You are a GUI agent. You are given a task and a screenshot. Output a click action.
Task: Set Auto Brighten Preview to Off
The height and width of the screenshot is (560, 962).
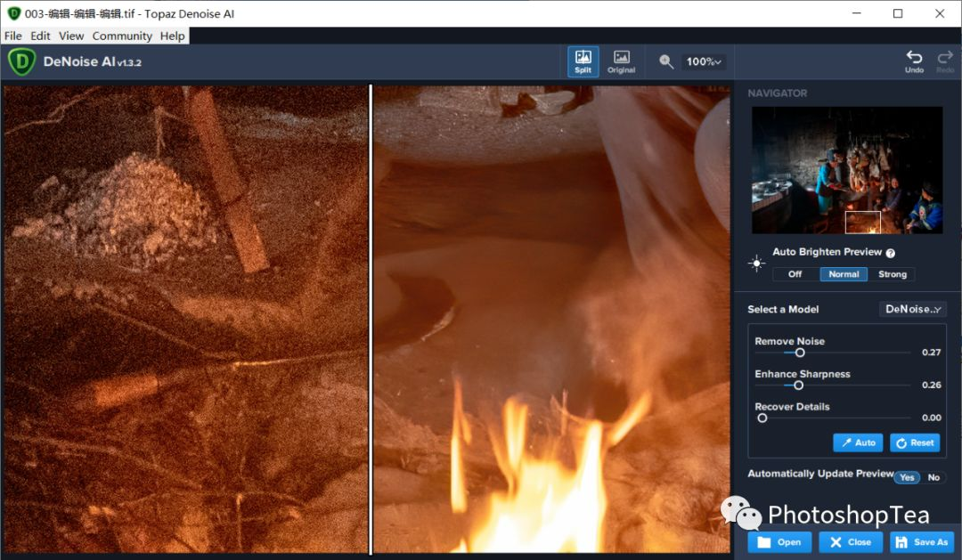pyautogui.click(x=795, y=274)
